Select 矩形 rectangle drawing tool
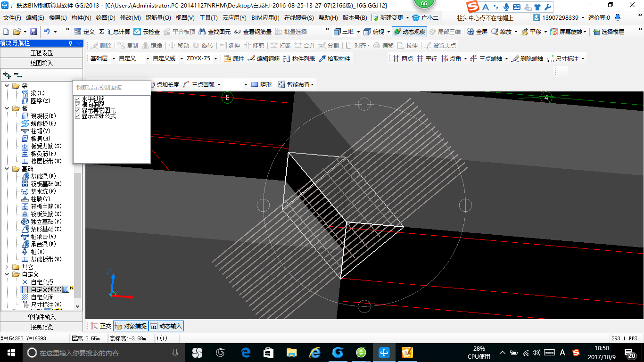The width and height of the screenshot is (644, 362). 261,84
